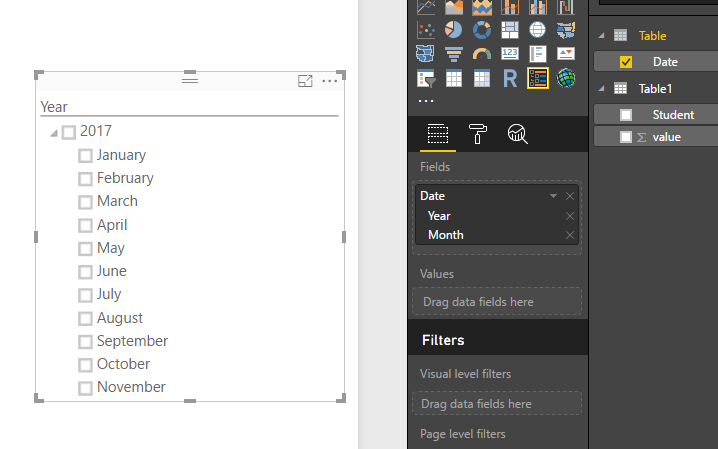The height and width of the screenshot is (449, 718).
Task: Check the May checkbox
Action: [85, 249]
